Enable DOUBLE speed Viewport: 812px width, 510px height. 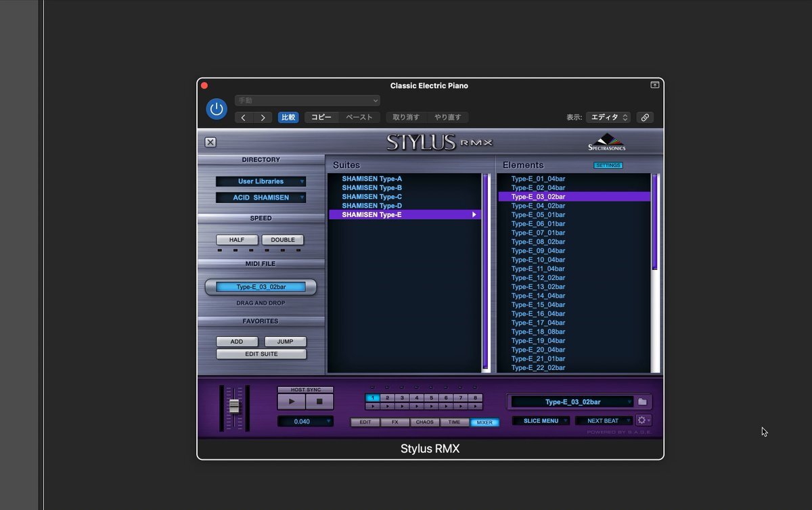pyautogui.click(x=283, y=240)
